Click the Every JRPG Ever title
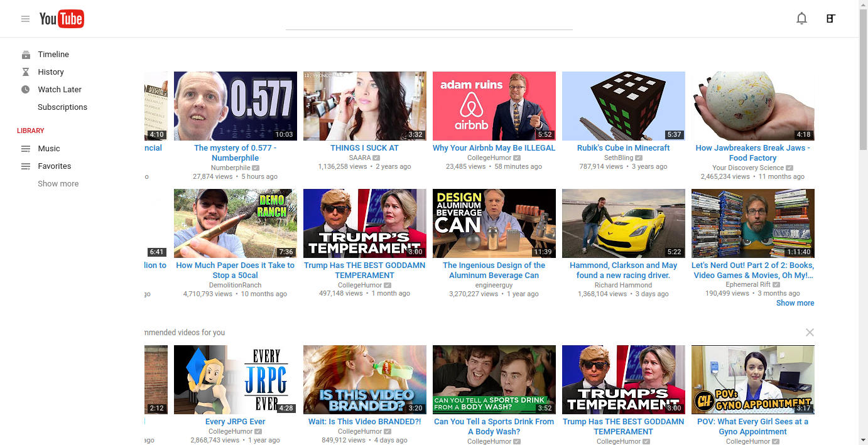The height and width of the screenshot is (445, 868). (236, 422)
